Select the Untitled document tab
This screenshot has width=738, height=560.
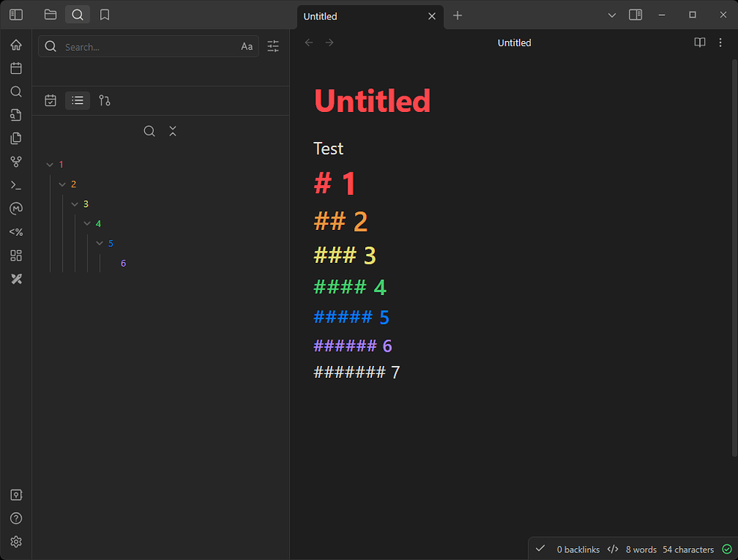(x=351, y=16)
